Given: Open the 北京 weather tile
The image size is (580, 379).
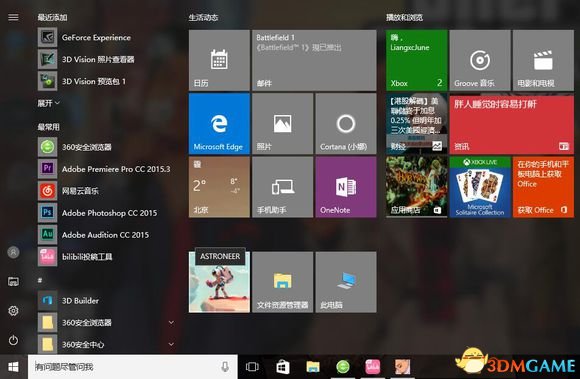Looking at the screenshot, I should point(219,187).
